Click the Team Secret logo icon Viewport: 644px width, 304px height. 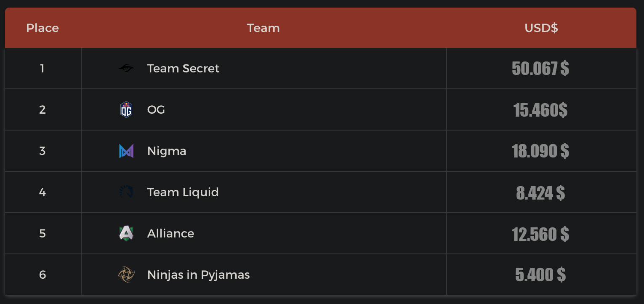126,68
